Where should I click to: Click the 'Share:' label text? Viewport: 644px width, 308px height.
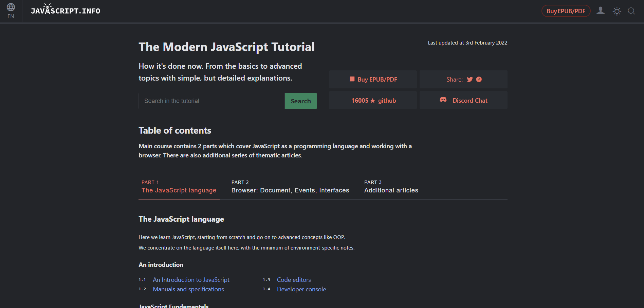[455, 80]
